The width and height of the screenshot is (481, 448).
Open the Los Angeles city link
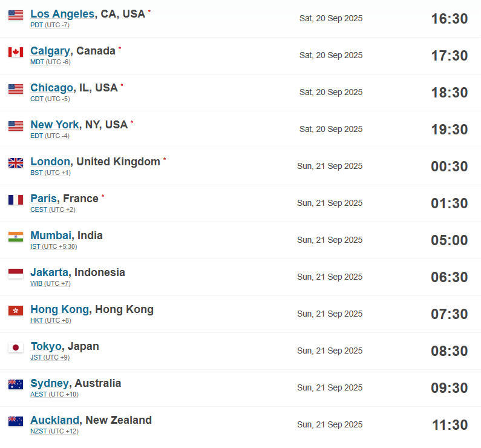[x=62, y=14]
